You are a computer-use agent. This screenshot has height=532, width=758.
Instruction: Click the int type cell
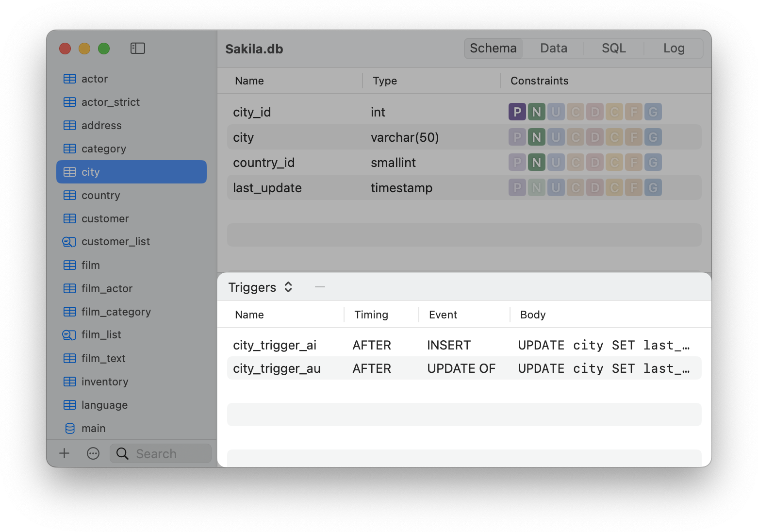pyautogui.click(x=378, y=112)
